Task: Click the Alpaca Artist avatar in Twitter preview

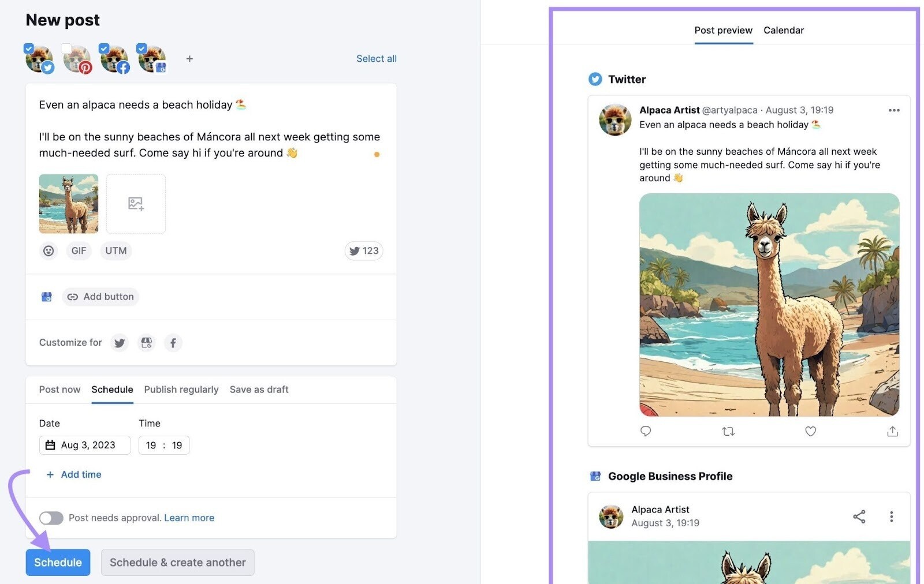Action: point(615,119)
